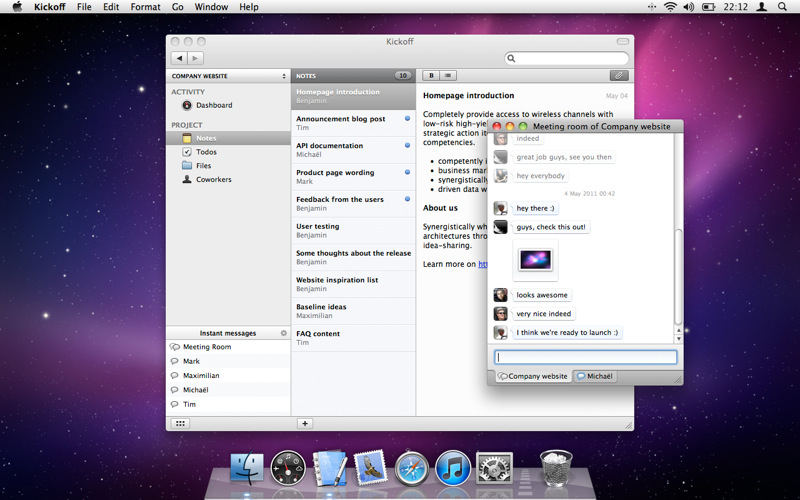Click the volume icon in menu bar
Viewport: 800px width, 500px height.
[689, 7]
